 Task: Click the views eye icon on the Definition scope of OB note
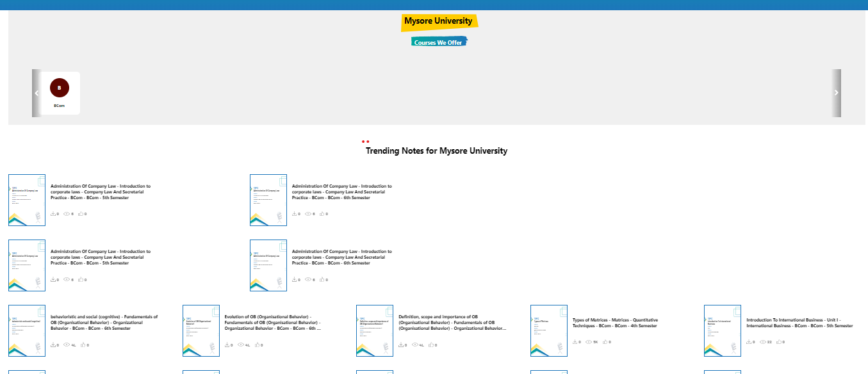point(415,344)
